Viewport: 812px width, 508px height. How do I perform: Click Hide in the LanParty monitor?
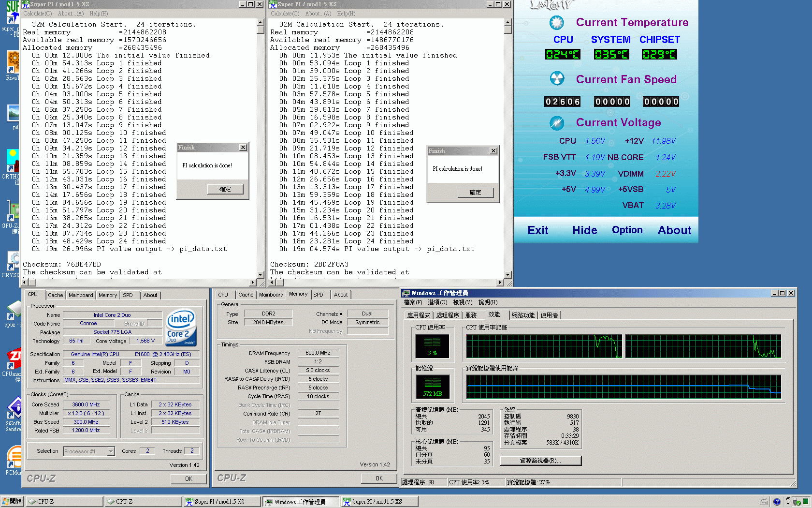pyautogui.click(x=585, y=230)
